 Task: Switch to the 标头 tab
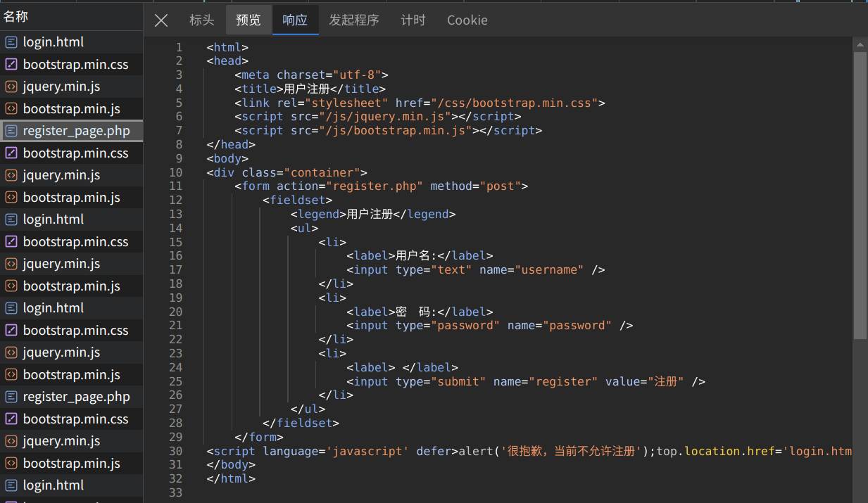(201, 20)
